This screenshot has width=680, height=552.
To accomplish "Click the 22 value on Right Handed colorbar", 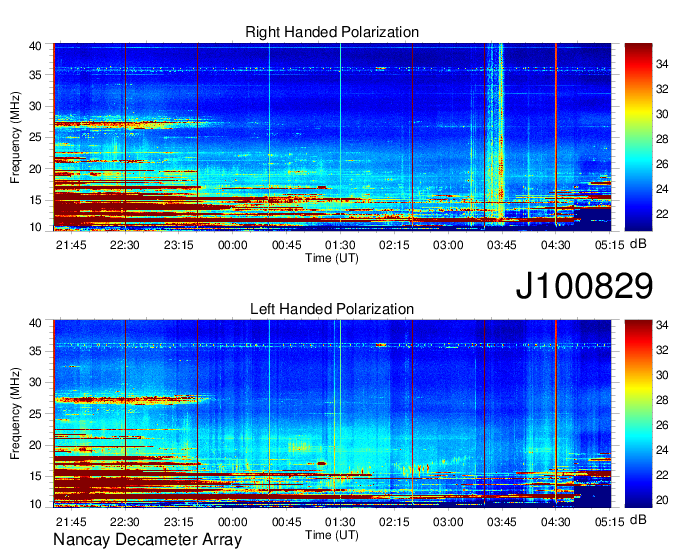I will click(x=662, y=214).
